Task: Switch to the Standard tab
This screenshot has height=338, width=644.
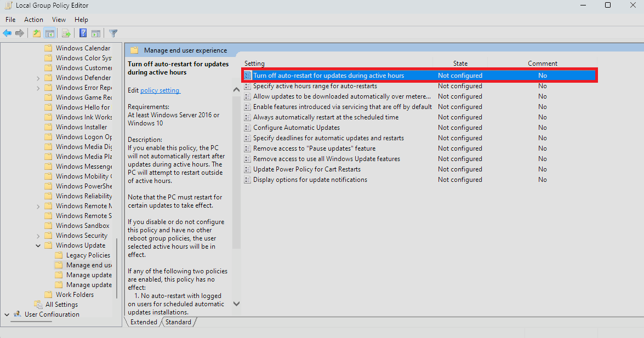Action: 178,322
